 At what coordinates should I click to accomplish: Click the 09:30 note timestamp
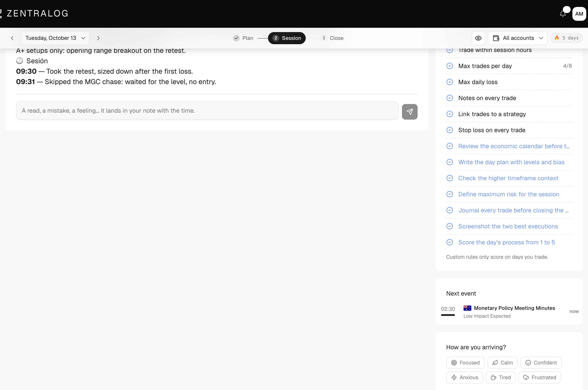point(26,71)
